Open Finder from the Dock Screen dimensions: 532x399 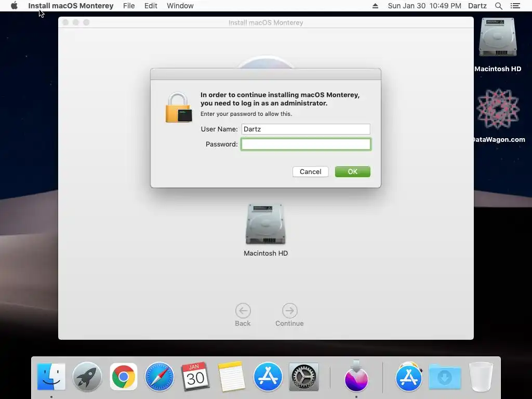coord(51,377)
